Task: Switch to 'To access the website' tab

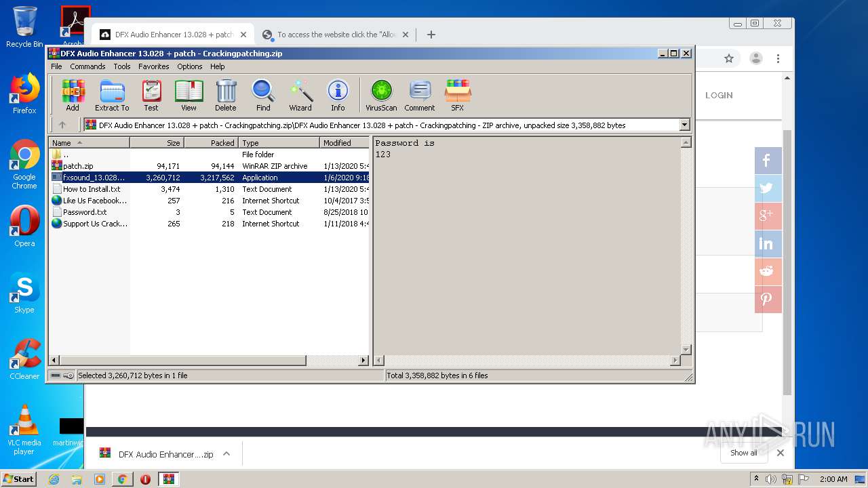Action: [x=336, y=35]
